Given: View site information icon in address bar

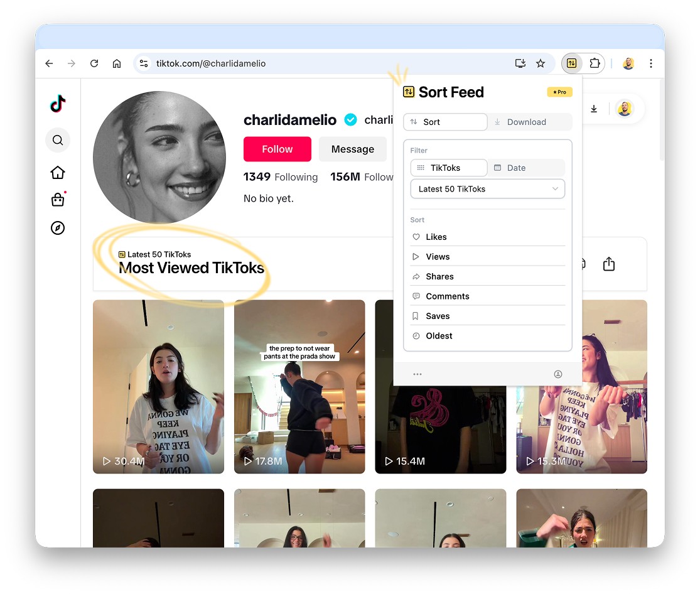Looking at the screenshot, I should [x=144, y=63].
